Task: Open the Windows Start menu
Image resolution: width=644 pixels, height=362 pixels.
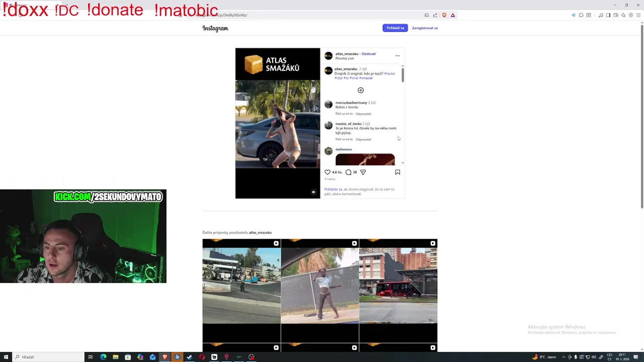Action: point(6,357)
